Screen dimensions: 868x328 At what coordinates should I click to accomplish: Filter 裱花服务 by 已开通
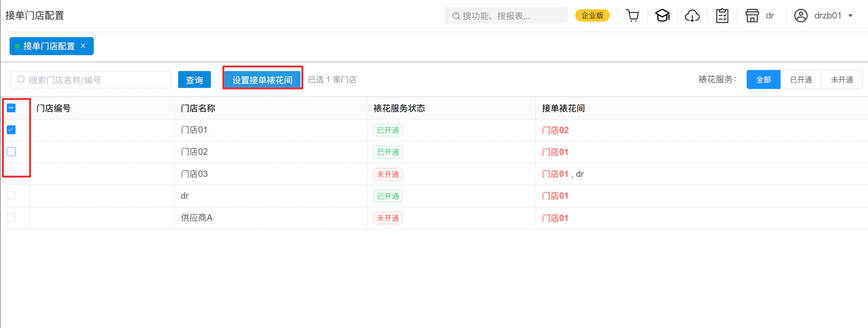tap(801, 80)
